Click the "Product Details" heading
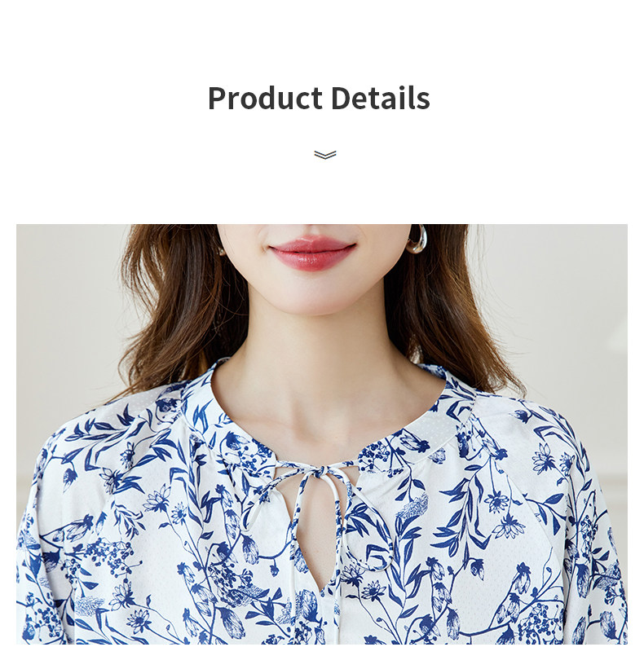Screen dimensions: 644x669 tap(319, 98)
